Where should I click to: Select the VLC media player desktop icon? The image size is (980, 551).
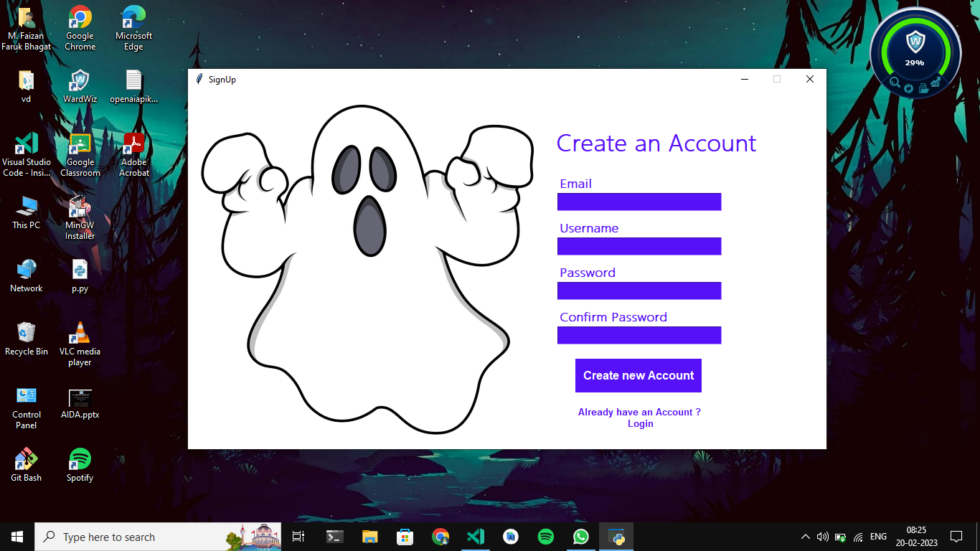coord(80,344)
